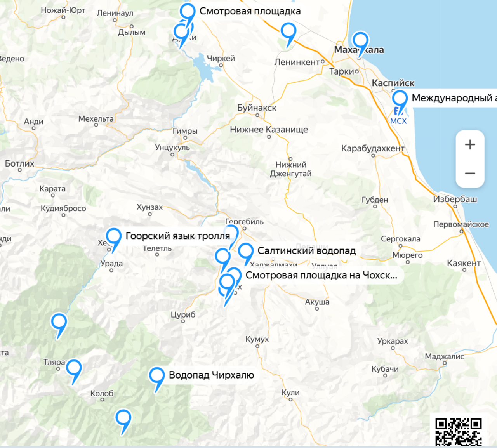Click the pin over Махачкала
497x448 pixels.
click(360, 40)
